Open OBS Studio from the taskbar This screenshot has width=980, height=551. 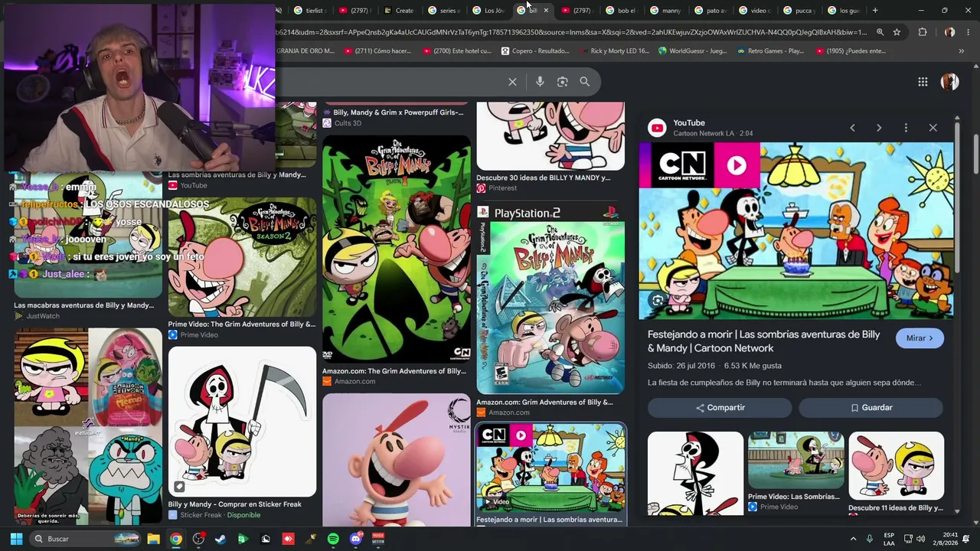198,539
